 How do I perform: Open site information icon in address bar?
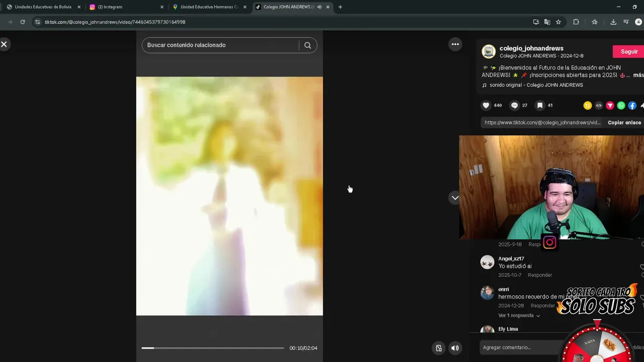click(x=37, y=22)
